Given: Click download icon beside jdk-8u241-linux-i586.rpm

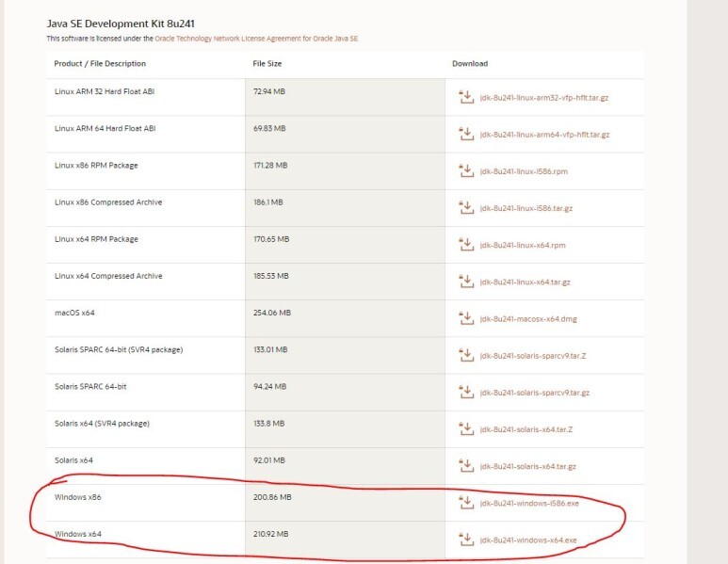Looking at the screenshot, I should 466,170.
